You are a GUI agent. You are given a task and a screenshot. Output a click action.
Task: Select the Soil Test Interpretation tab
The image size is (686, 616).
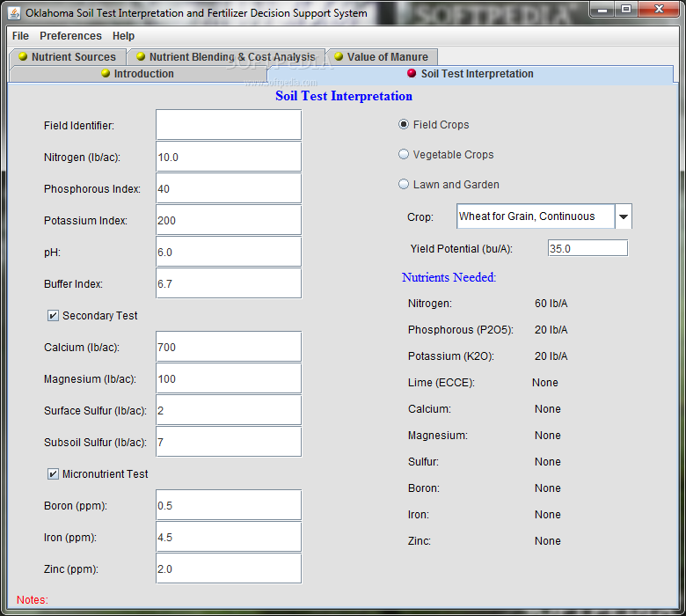click(x=471, y=74)
